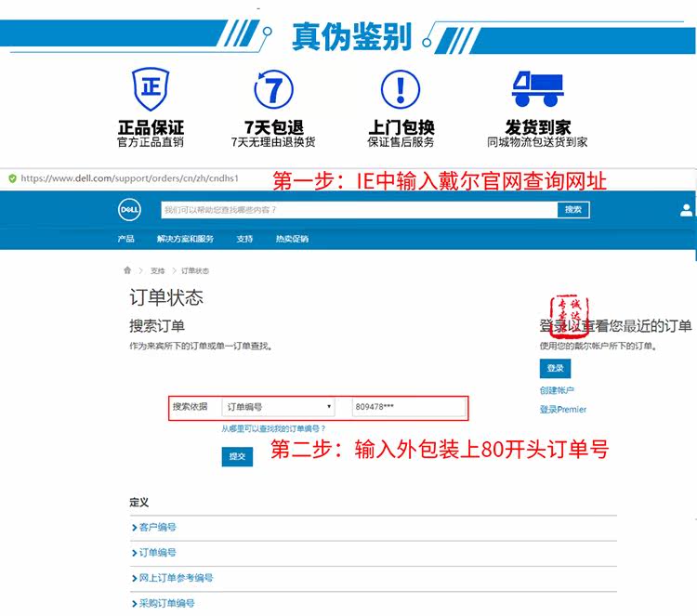The image size is (697, 616).
Task: Click the 7天无理由退换货 caption text
Action: [273, 142]
